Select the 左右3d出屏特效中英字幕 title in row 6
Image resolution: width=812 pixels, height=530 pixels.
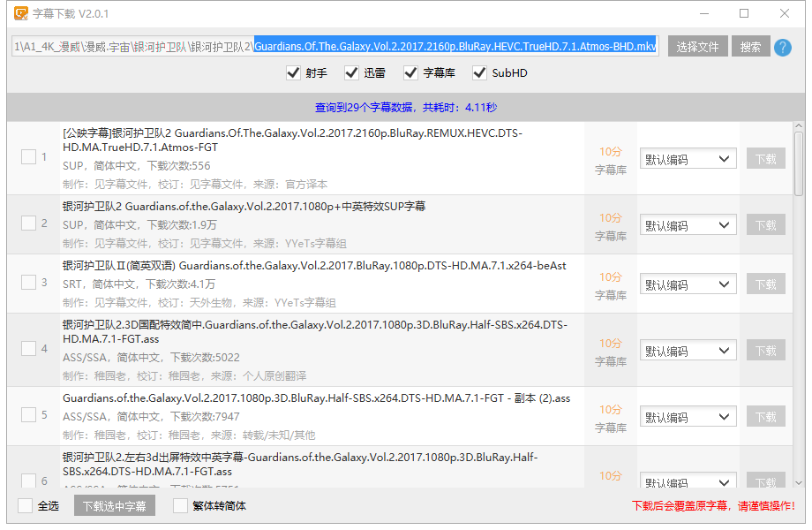(x=300, y=465)
